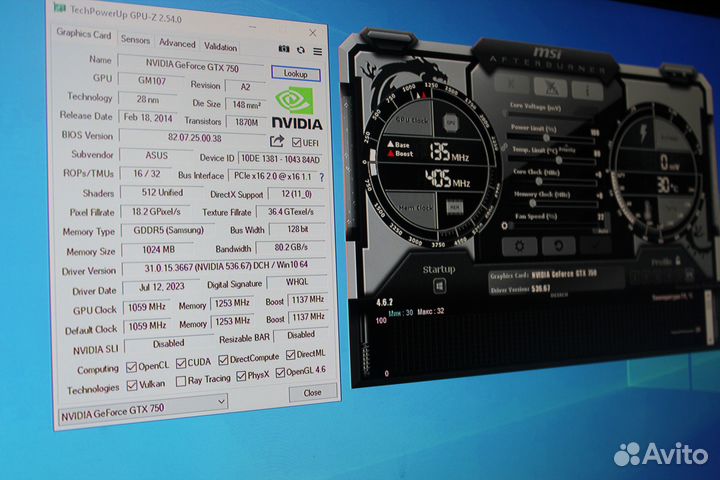The image size is (720, 480).
Task: Click the Afterburner apply checkmark button
Action: (x=596, y=245)
